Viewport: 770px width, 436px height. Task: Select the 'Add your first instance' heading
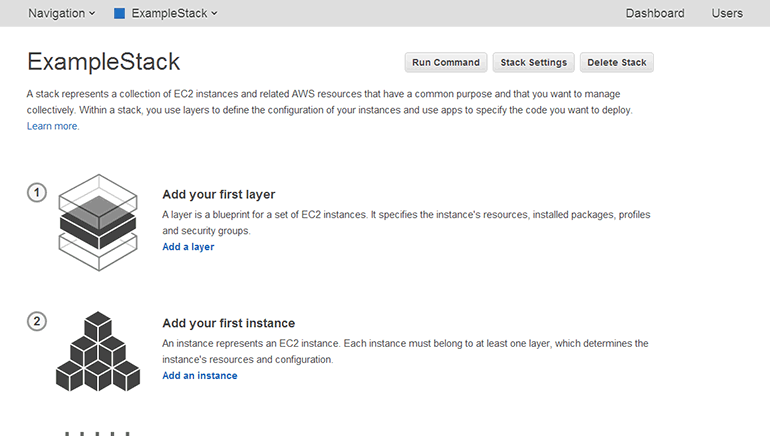click(x=228, y=323)
